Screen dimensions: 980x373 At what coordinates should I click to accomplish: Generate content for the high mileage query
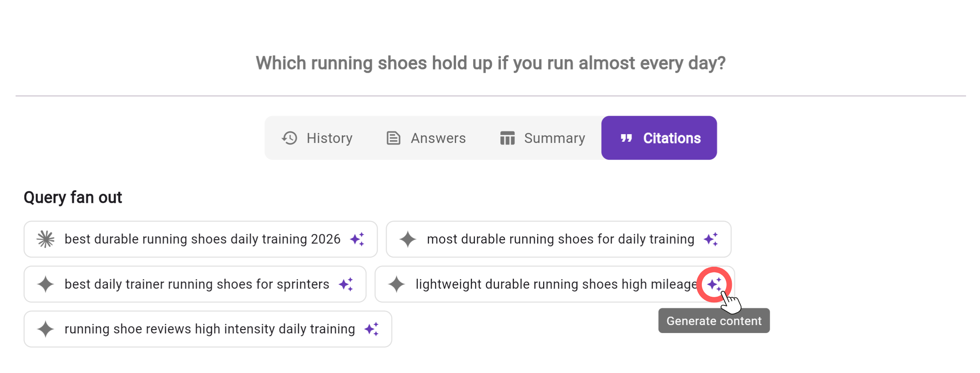point(715,284)
